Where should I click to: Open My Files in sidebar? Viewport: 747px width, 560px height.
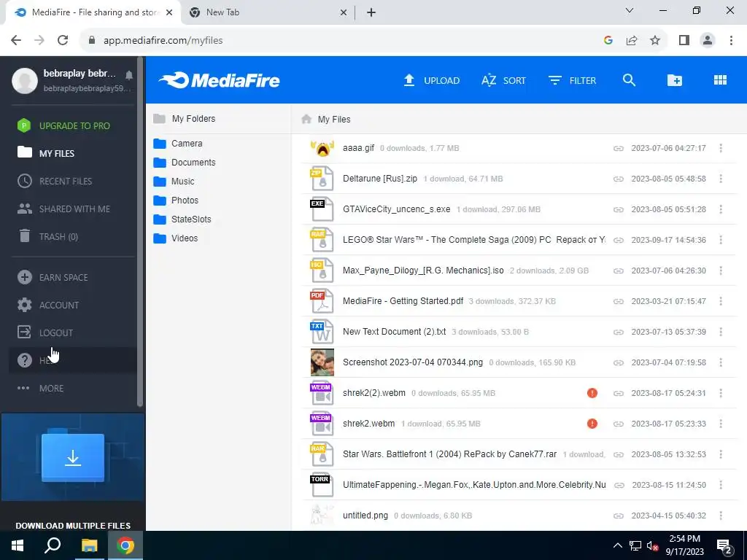46,153
